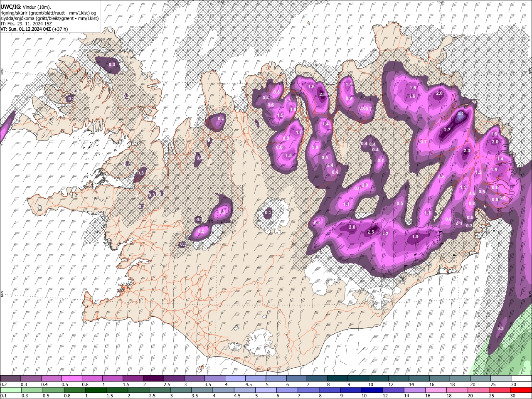
Task: Select upper legend pale grey swatch at 25
Action: [500, 379]
